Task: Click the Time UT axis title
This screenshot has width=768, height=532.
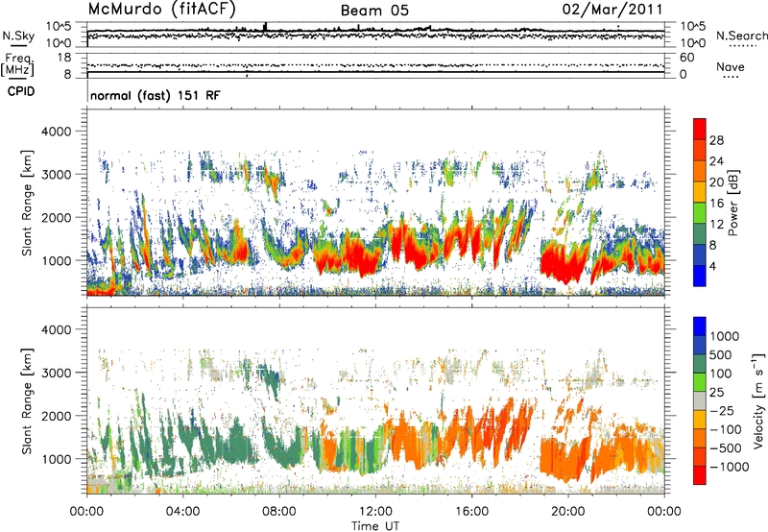Action: point(375,525)
